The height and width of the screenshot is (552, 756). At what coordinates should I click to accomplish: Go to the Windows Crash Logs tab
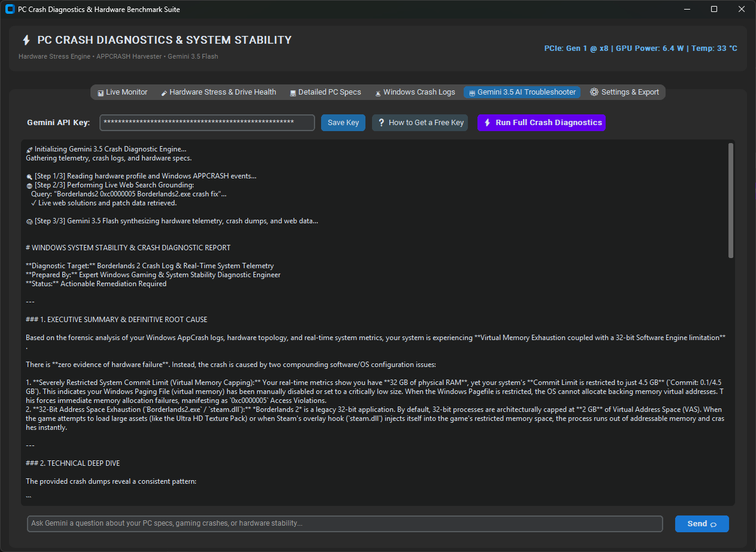coord(415,92)
